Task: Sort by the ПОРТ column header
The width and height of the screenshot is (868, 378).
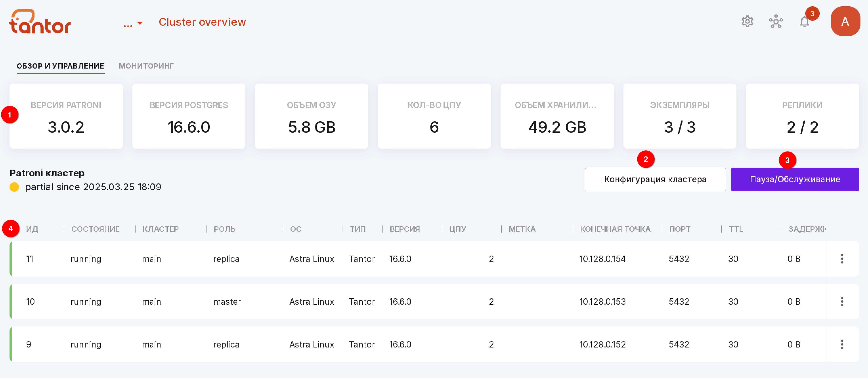Action: pos(680,229)
